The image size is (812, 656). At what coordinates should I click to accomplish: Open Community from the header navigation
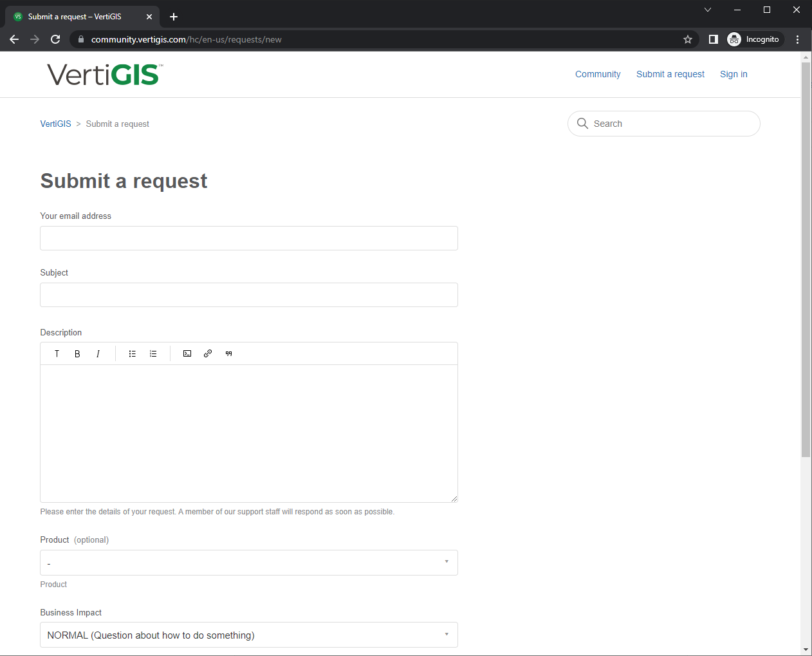(598, 74)
